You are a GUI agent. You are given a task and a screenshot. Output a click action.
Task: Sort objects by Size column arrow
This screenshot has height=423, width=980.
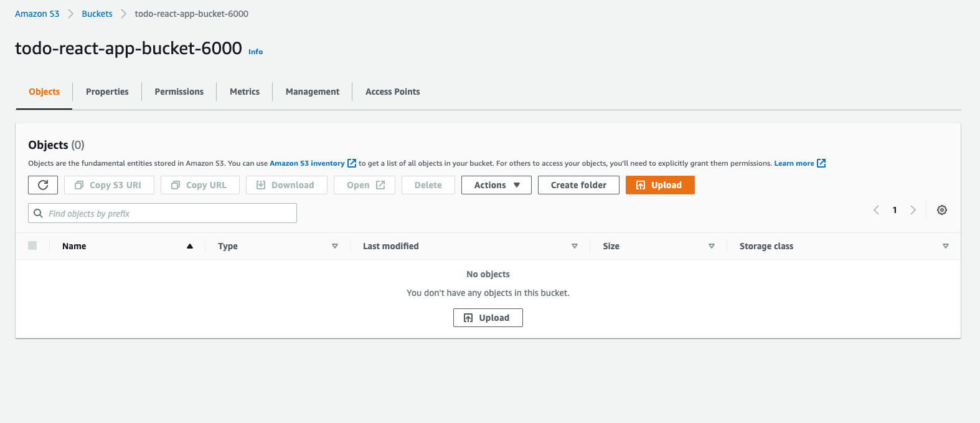point(712,246)
